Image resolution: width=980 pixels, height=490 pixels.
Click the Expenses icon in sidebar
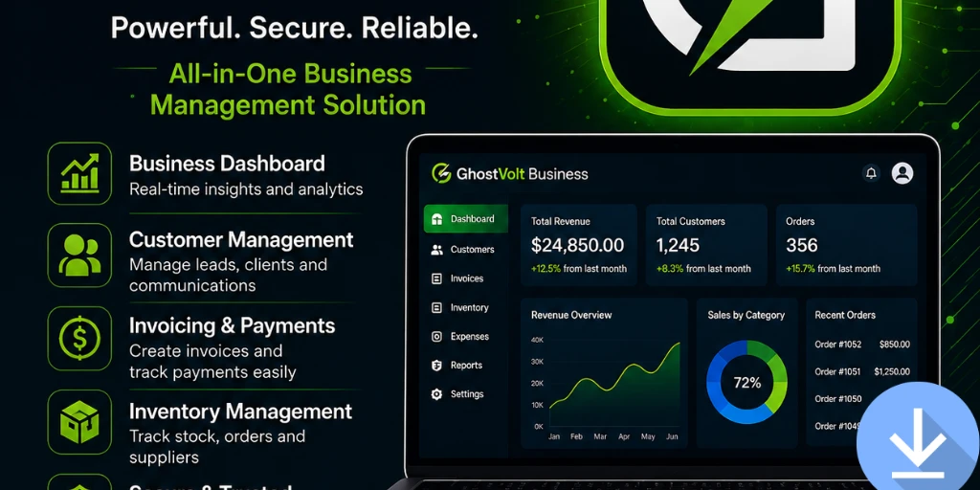pyautogui.click(x=436, y=336)
